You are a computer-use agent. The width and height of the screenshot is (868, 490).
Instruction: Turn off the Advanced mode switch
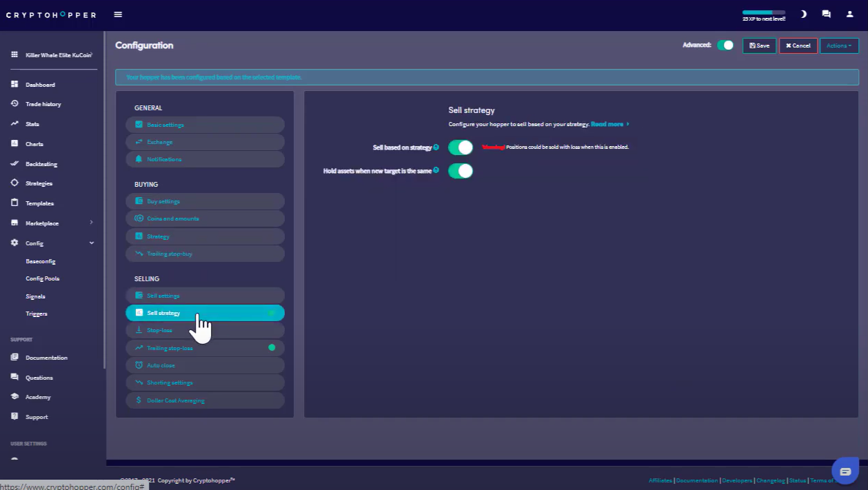coord(725,45)
